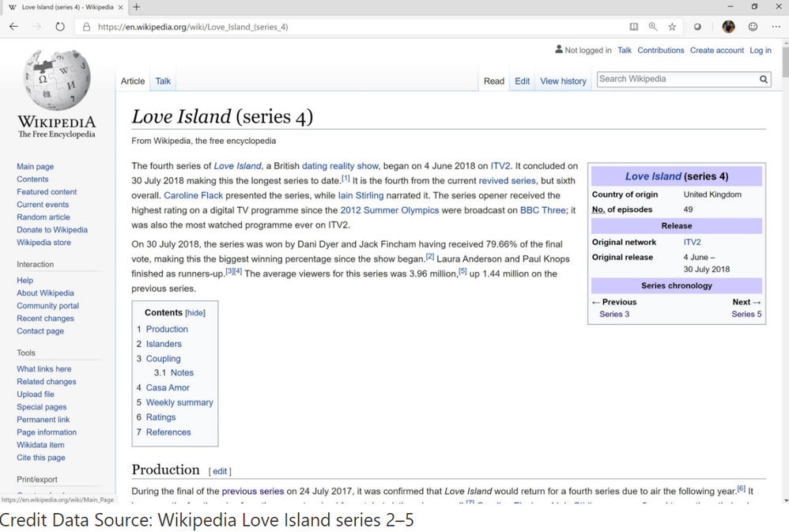
Task: Click citation reference [1]
Action: (x=345, y=178)
